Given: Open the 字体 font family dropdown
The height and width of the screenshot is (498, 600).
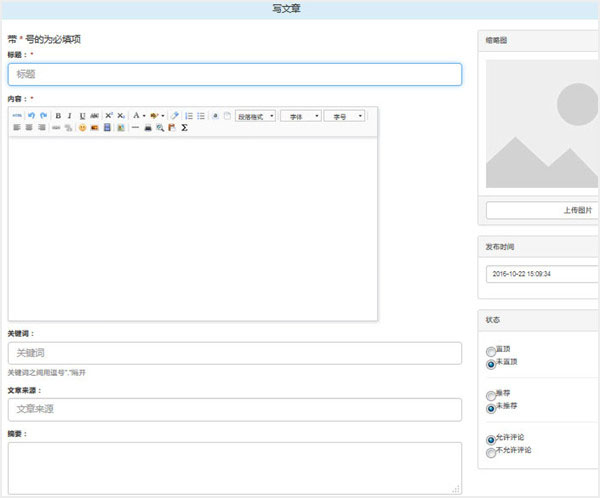Looking at the screenshot, I should (x=301, y=116).
